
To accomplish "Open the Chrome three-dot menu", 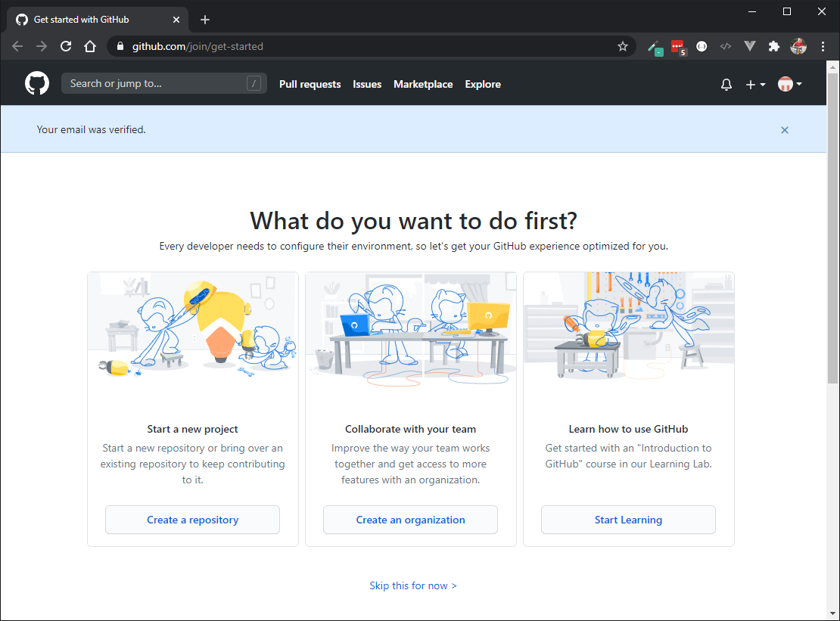I will click(x=823, y=47).
